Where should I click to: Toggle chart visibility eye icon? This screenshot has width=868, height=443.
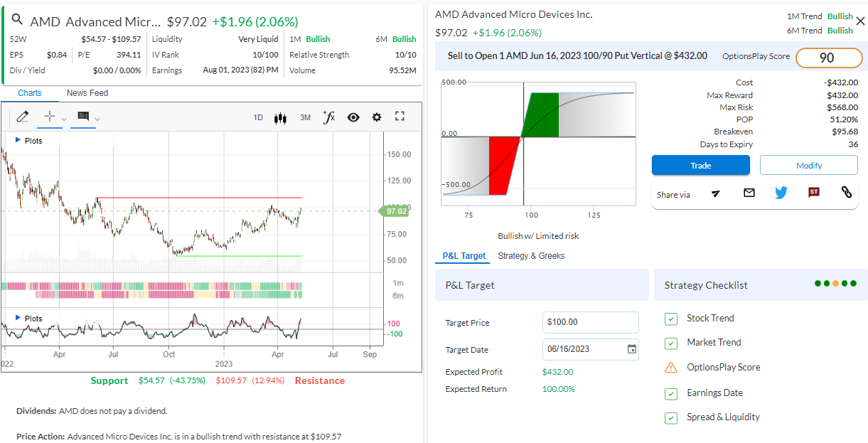coord(353,117)
